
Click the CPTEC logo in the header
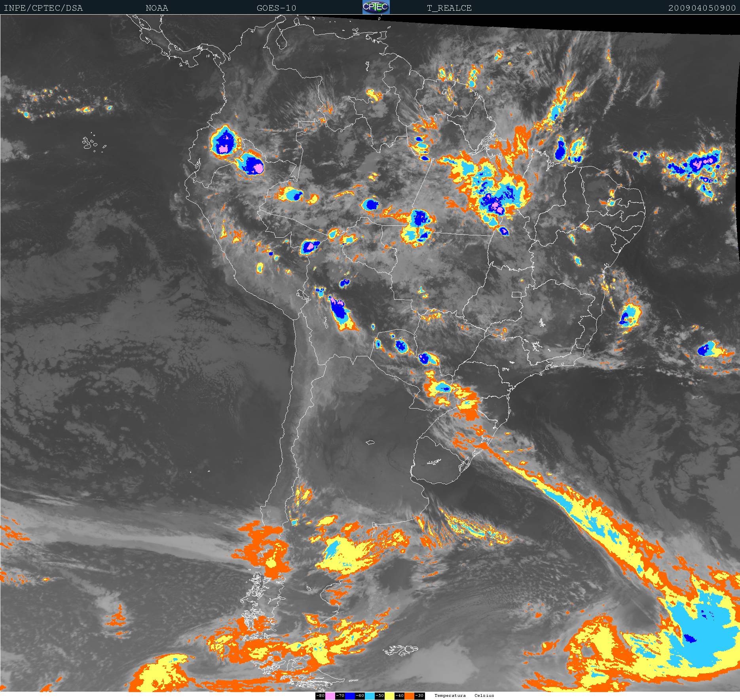(376, 7)
